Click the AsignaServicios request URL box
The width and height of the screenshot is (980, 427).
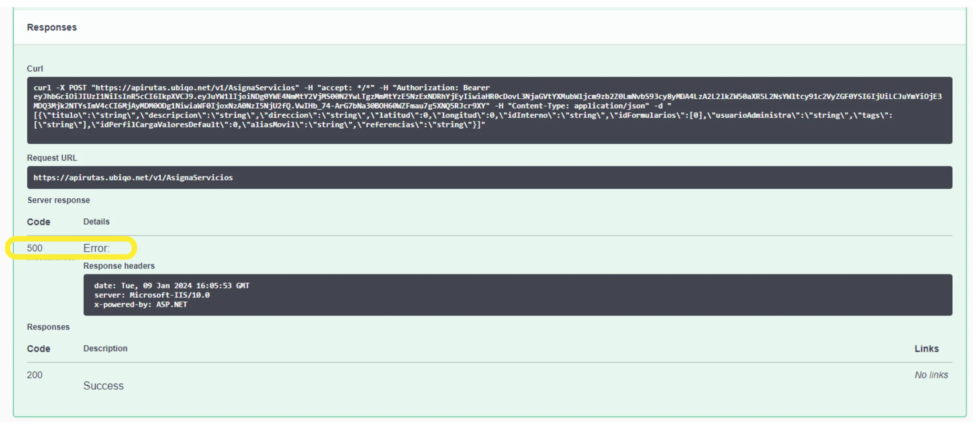[x=490, y=177]
